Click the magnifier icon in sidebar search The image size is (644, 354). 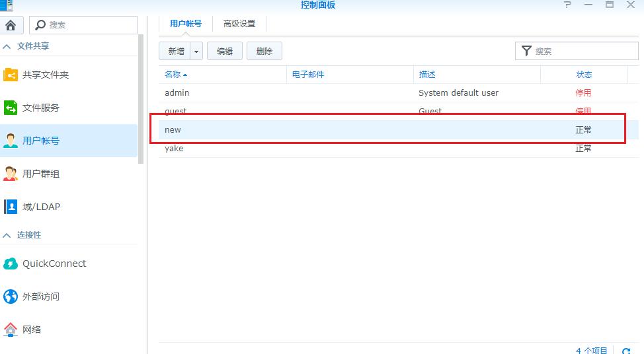[40, 25]
